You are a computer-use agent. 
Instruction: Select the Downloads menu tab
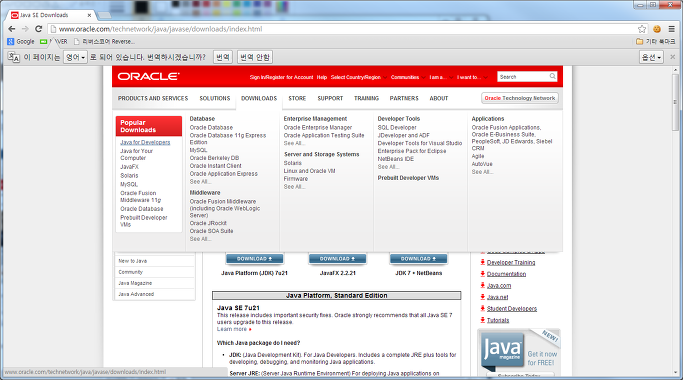coord(259,98)
